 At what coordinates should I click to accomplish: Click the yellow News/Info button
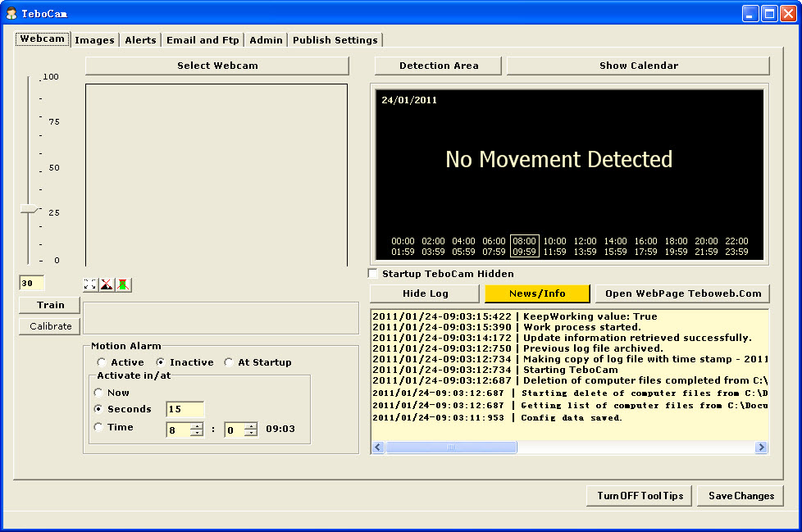pyautogui.click(x=537, y=293)
